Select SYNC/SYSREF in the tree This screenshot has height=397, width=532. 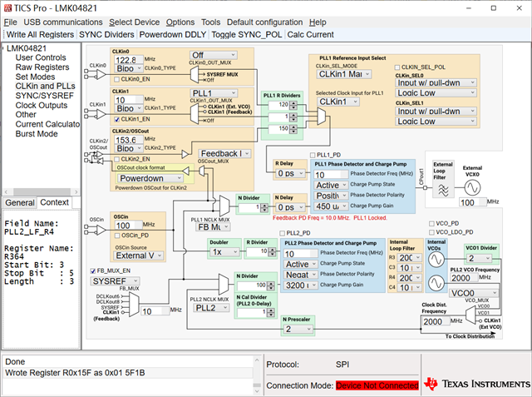[x=44, y=96]
